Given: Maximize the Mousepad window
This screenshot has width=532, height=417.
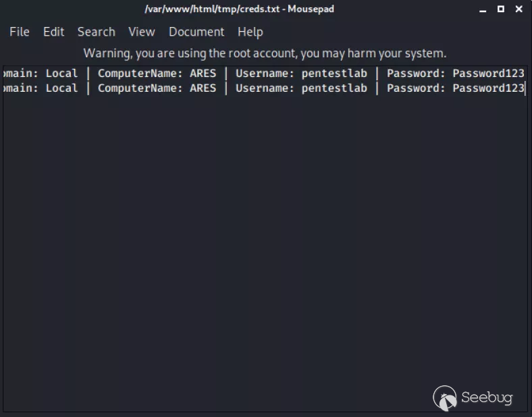Looking at the screenshot, I should click(x=501, y=9).
